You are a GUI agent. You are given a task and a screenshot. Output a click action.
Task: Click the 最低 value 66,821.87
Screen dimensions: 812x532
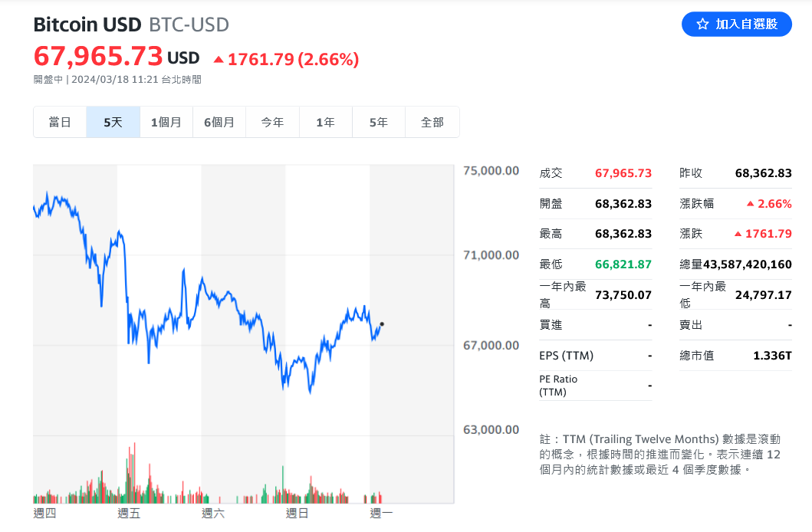click(x=623, y=264)
